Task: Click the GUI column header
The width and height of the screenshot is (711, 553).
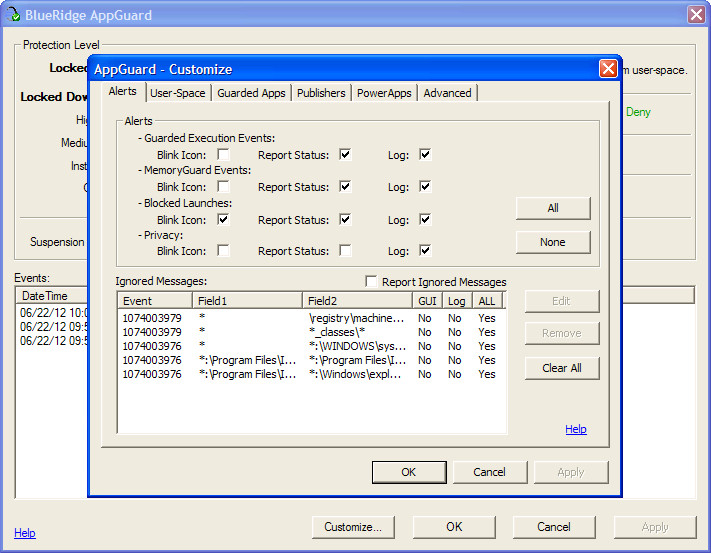Action: (427, 301)
